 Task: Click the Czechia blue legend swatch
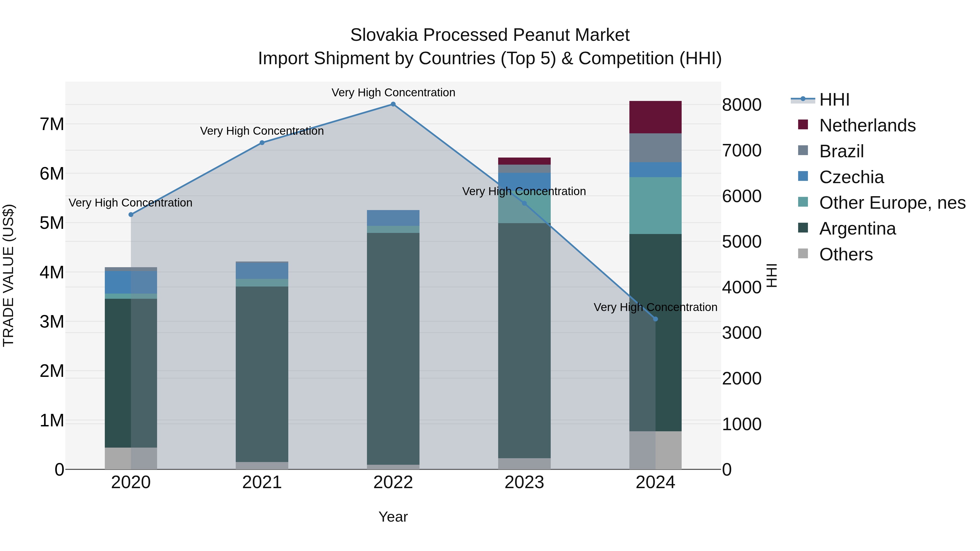click(x=803, y=176)
